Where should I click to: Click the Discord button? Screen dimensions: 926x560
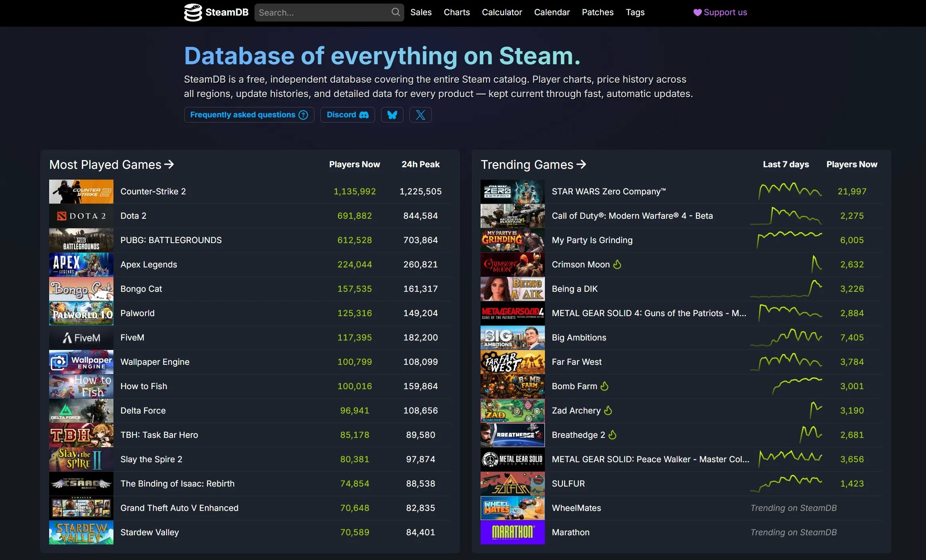[x=347, y=115]
